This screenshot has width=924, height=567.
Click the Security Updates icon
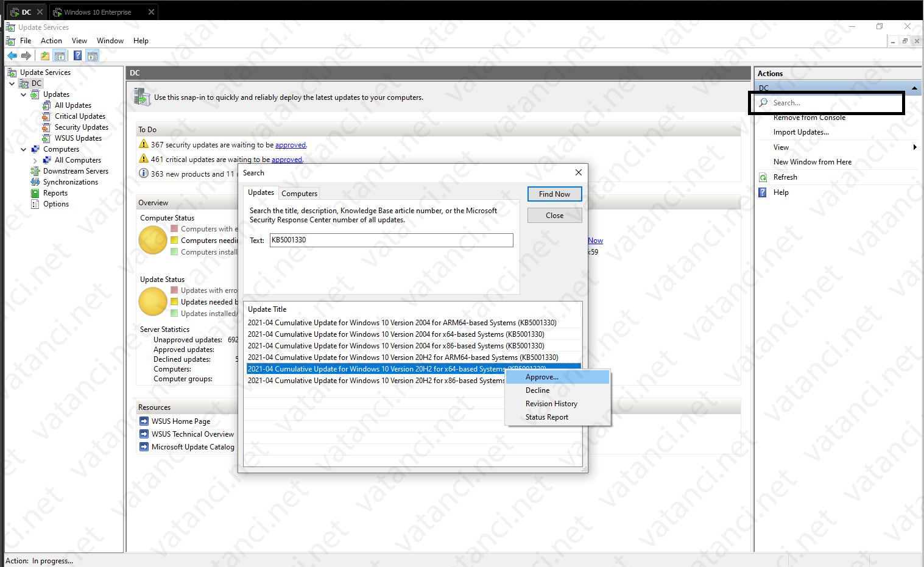click(x=47, y=127)
